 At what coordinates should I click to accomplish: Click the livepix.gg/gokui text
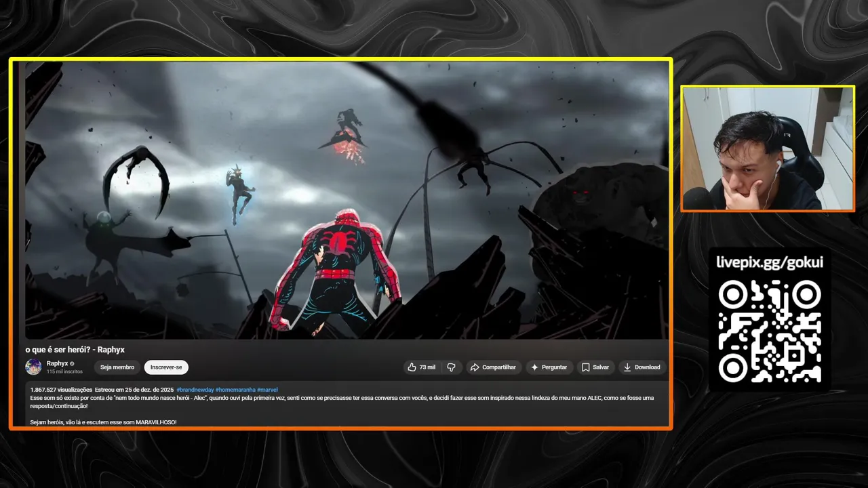tap(770, 262)
